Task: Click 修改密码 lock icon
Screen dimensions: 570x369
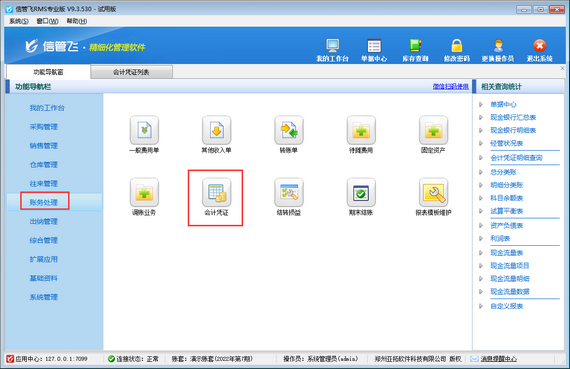Action: 457,51
